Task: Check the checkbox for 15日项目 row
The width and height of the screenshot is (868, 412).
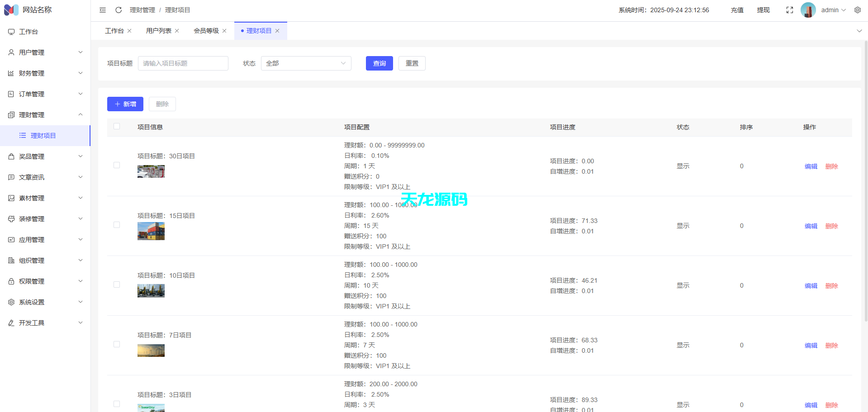Action: coord(116,225)
